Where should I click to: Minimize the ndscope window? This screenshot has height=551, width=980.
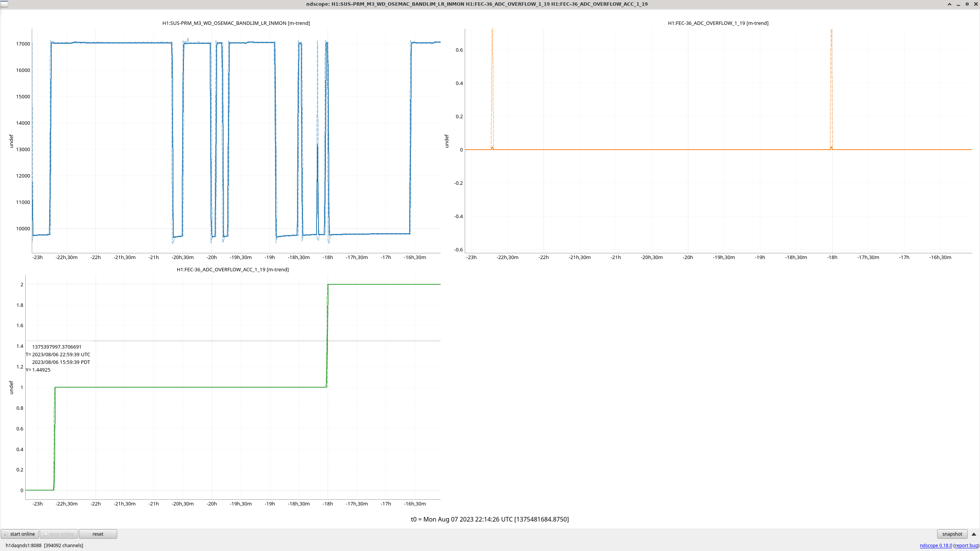[x=958, y=4]
